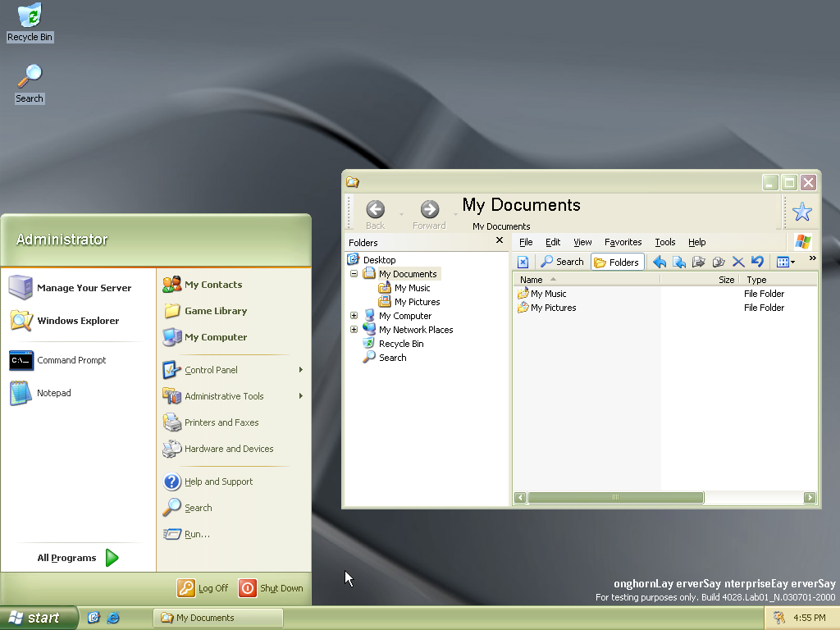Open All Programs in Start menu

tap(78, 558)
